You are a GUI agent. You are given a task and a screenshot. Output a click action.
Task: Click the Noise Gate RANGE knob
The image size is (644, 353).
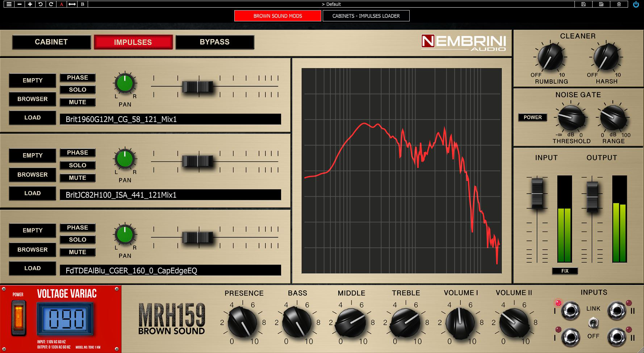coord(613,117)
